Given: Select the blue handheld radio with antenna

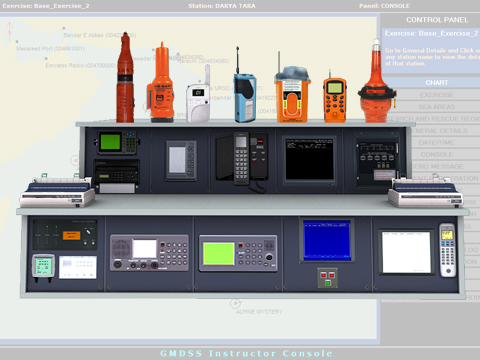Looking at the screenshot, I should (x=245, y=85).
